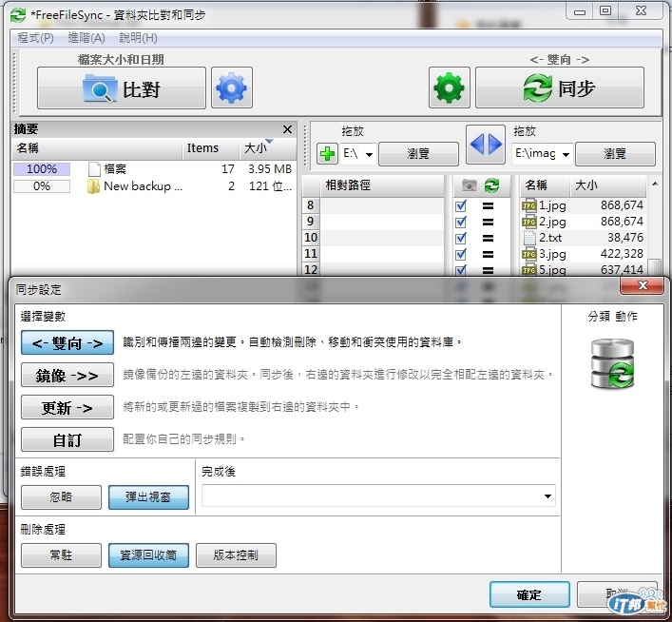This screenshot has width=672, height=622.
Task: Uncheck the checkbox for row 9
Action: 461,223
